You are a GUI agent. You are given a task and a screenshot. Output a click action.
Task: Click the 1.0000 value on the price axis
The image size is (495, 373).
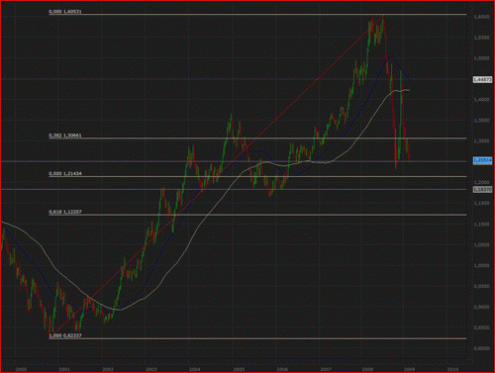[x=482, y=265]
